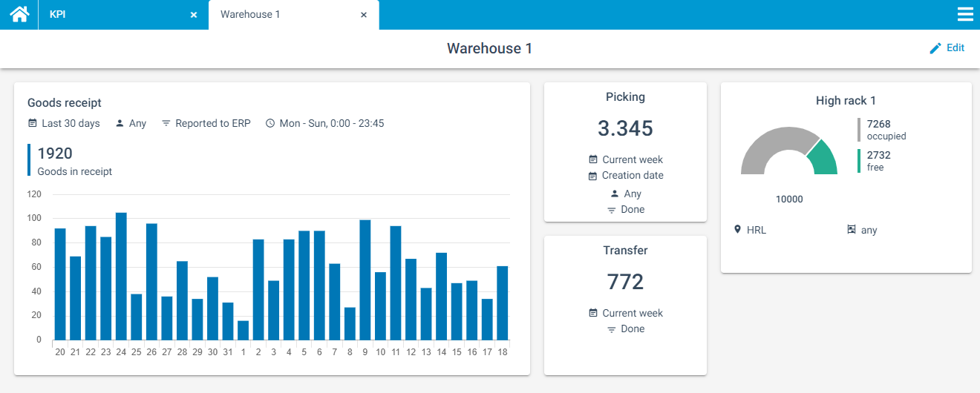
Task: Switch to the KPI tab
Action: 58,14
